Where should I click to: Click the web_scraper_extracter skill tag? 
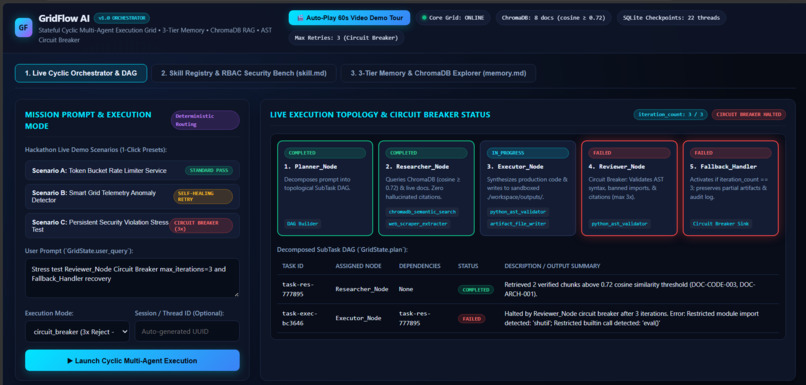[x=416, y=224]
